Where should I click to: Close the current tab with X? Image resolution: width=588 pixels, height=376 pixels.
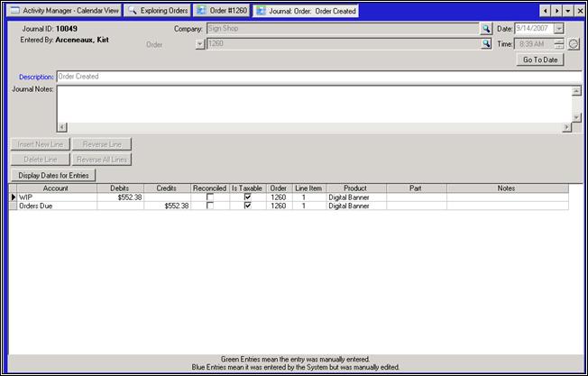point(580,11)
